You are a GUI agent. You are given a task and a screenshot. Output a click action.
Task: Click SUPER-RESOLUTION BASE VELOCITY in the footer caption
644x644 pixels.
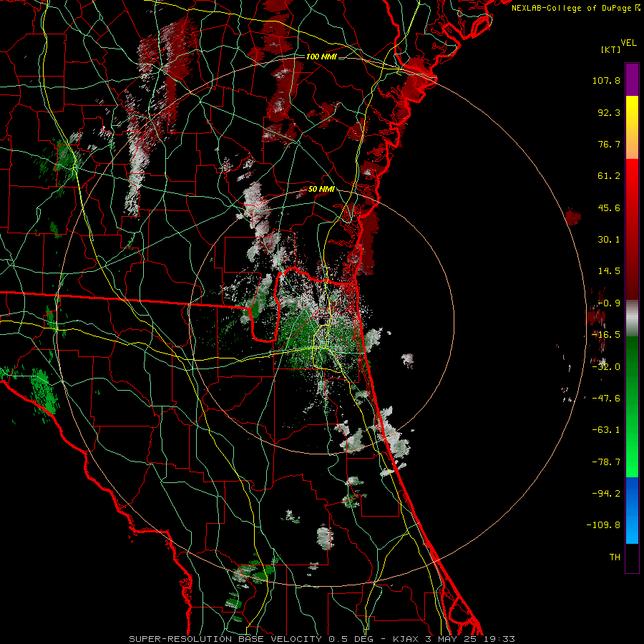coord(225,639)
